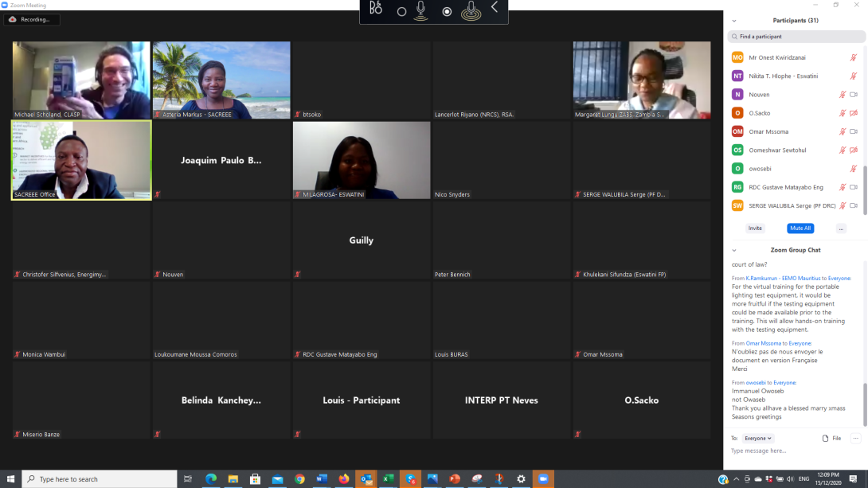
Task: Select Asteria Markus - SACREEE video tile
Action: pyautogui.click(x=221, y=80)
